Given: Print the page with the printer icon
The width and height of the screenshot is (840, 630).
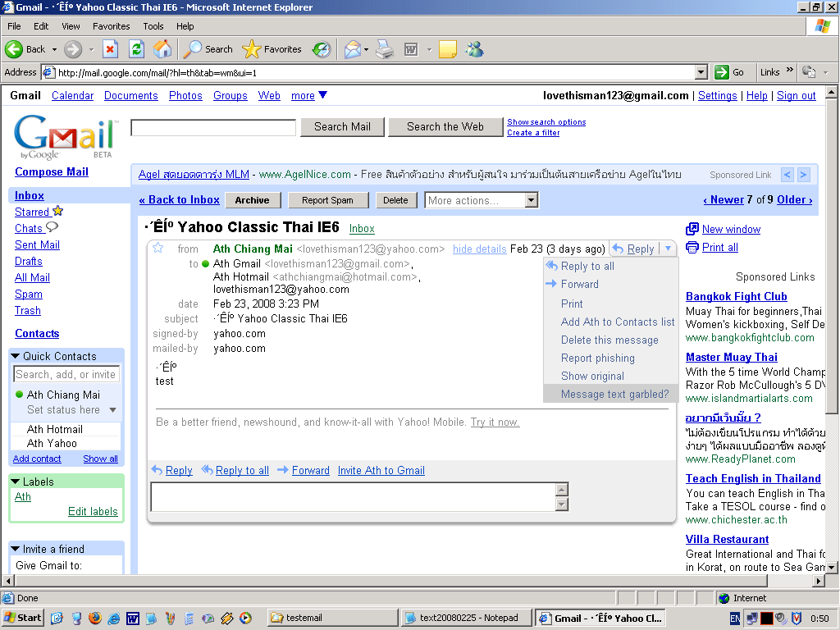Looking at the screenshot, I should [385, 49].
